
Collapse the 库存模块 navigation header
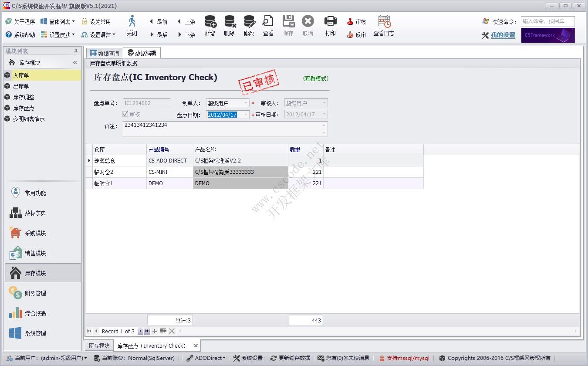point(75,63)
